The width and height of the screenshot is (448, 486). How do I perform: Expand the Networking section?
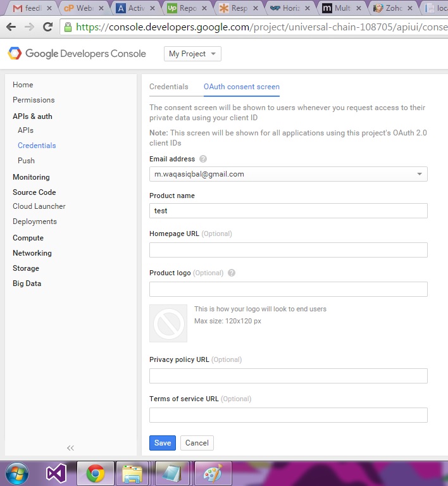tap(32, 253)
